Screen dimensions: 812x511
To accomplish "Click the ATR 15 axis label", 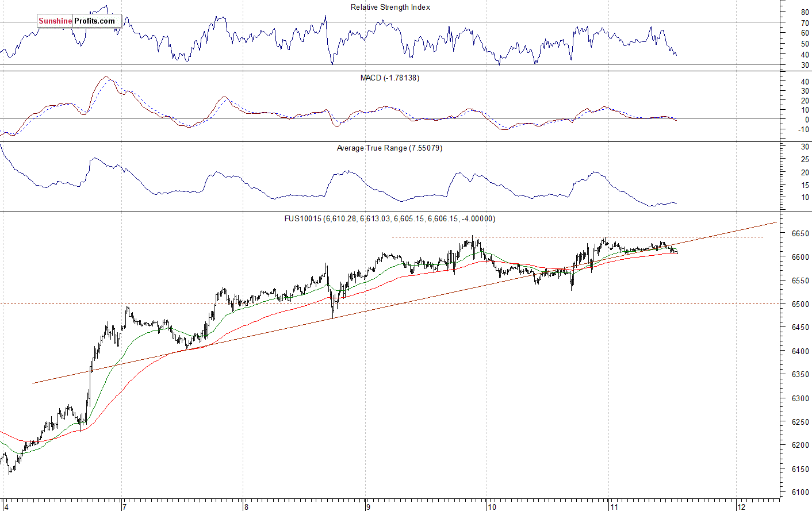I will click(805, 186).
